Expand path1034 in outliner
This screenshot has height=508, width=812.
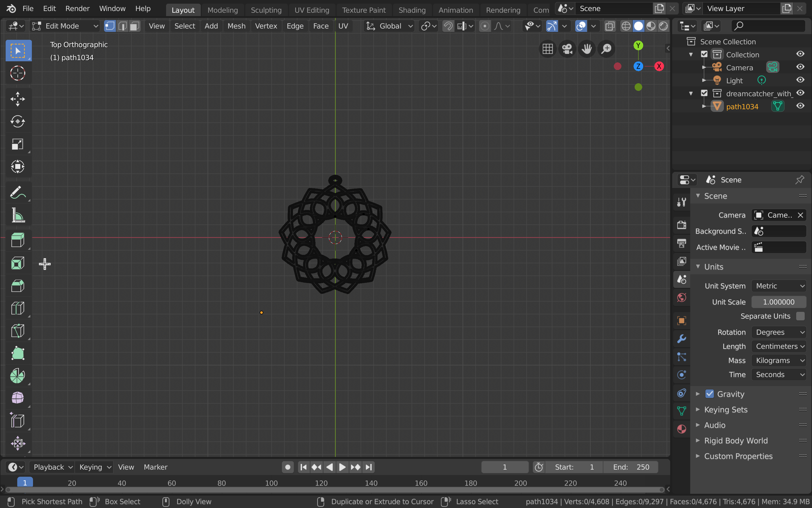(704, 106)
